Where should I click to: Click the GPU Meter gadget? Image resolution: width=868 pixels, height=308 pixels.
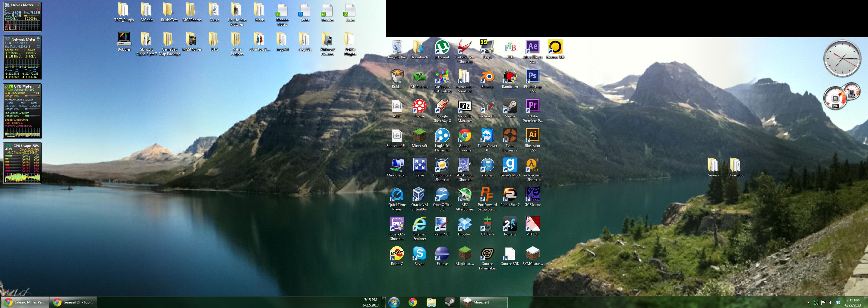22,111
